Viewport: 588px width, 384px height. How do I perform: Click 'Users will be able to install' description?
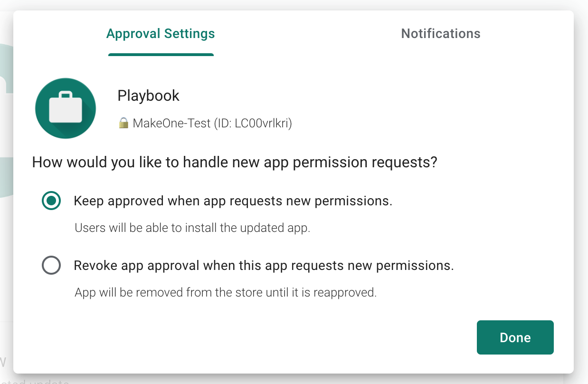click(x=192, y=228)
